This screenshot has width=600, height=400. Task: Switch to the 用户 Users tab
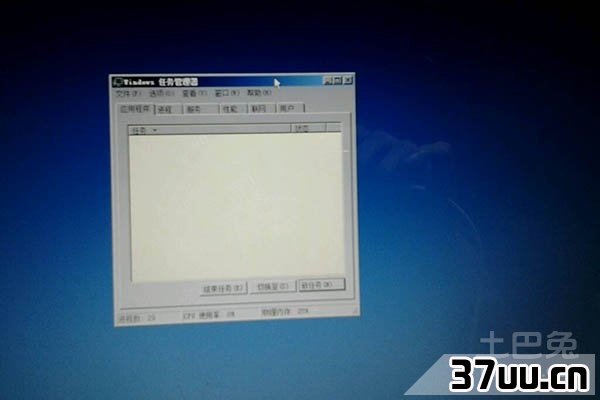(x=290, y=108)
